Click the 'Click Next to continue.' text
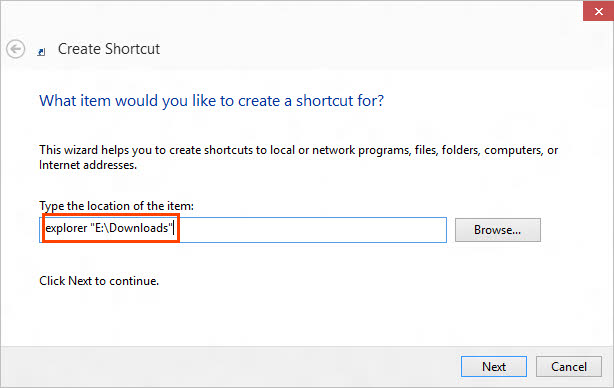Image resolution: width=614 pixels, height=388 pixels. tap(99, 281)
